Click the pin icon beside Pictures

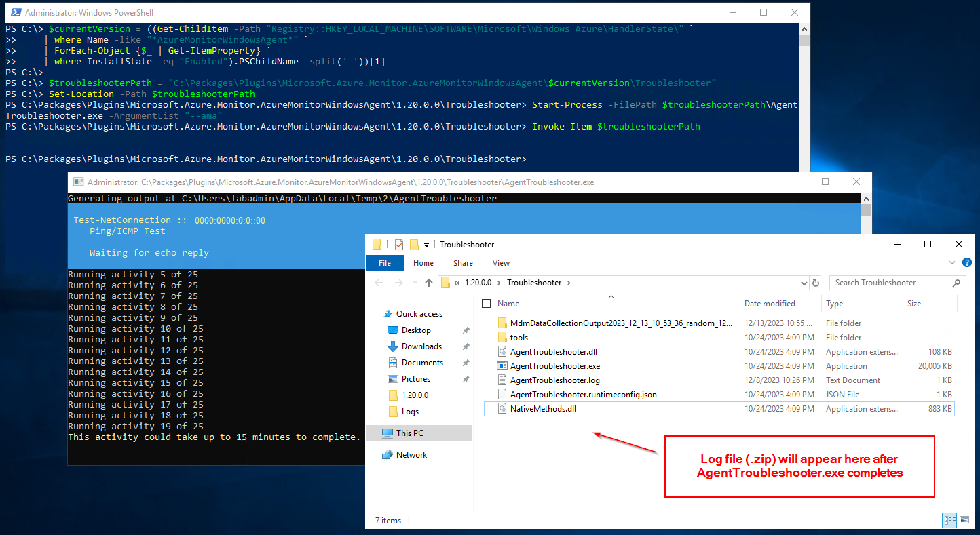tap(466, 379)
